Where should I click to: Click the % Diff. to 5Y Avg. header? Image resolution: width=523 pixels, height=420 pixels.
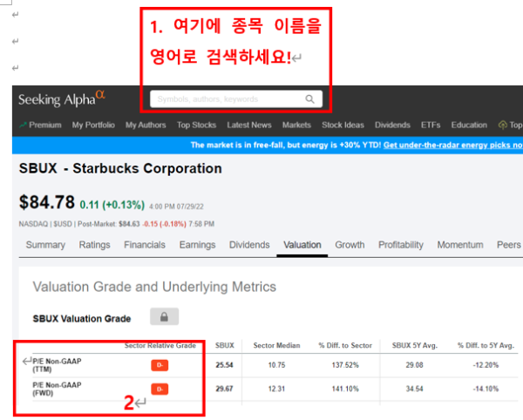tap(486, 346)
